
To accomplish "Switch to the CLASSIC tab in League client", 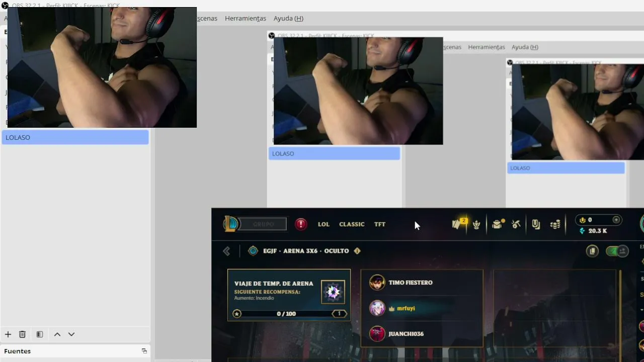I will pos(352,224).
